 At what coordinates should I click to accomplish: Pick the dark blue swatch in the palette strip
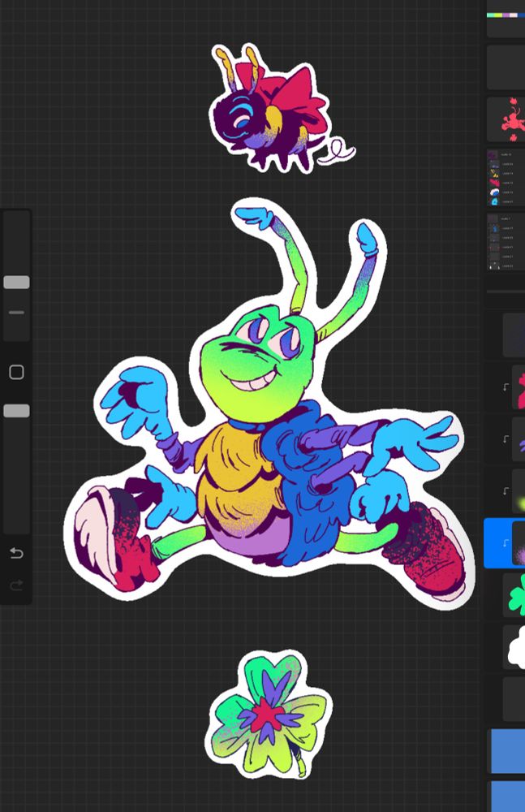click(x=522, y=15)
